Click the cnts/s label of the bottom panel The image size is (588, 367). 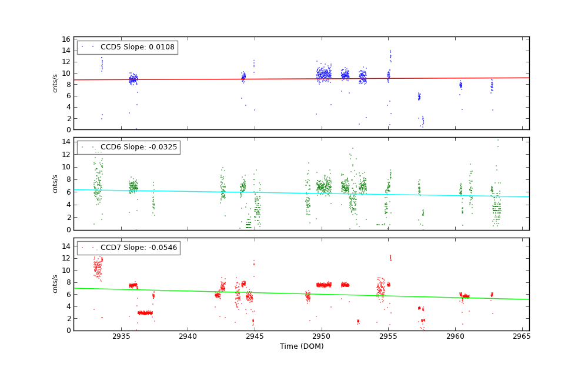click(x=55, y=284)
